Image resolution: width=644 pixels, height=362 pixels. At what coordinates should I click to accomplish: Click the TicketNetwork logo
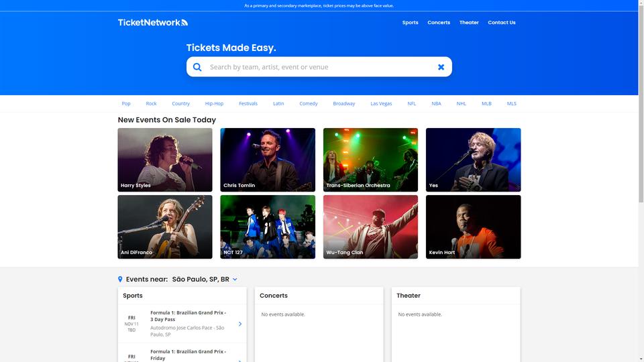(153, 23)
